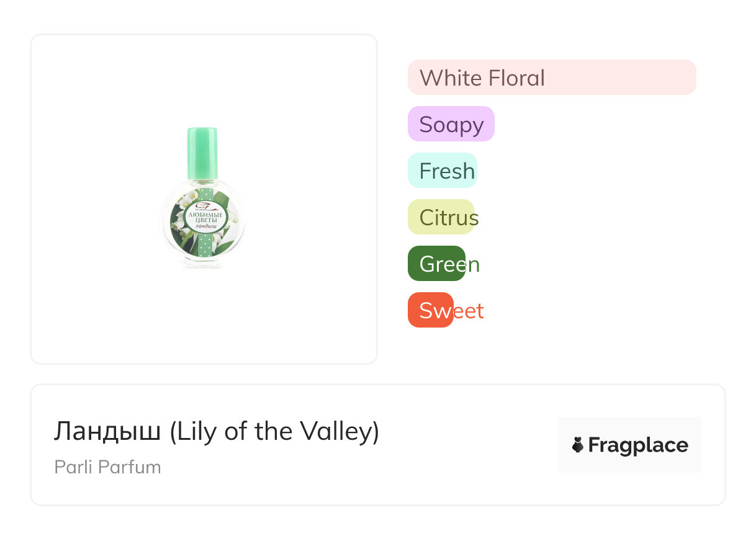Click the oval label on the bottle
This screenshot has height=536, width=756.
pyautogui.click(x=203, y=220)
